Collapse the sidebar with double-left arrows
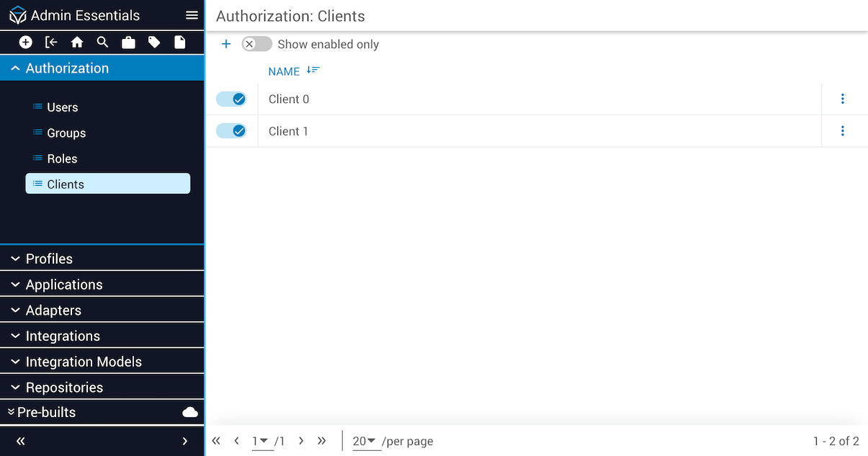This screenshot has width=868, height=456. click(21, 441)
